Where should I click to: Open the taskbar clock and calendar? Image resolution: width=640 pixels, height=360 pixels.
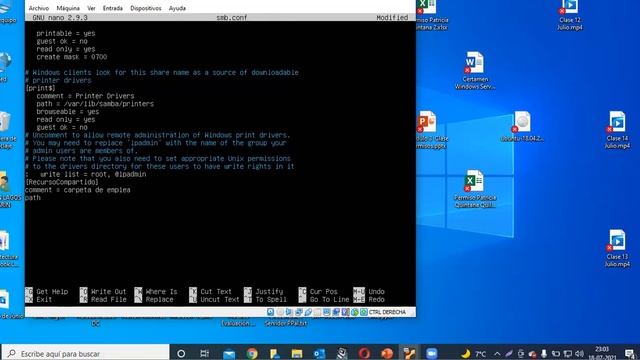(x=602, y=353)
